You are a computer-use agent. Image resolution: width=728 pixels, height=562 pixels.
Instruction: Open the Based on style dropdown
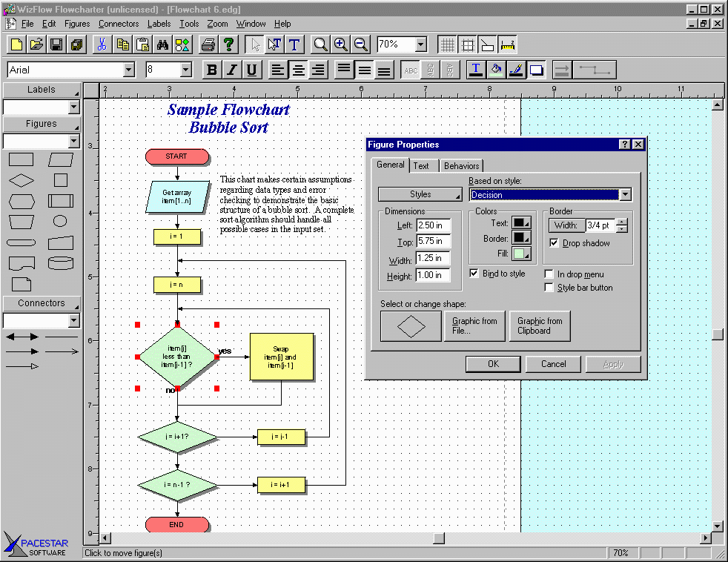coord(626,194)
